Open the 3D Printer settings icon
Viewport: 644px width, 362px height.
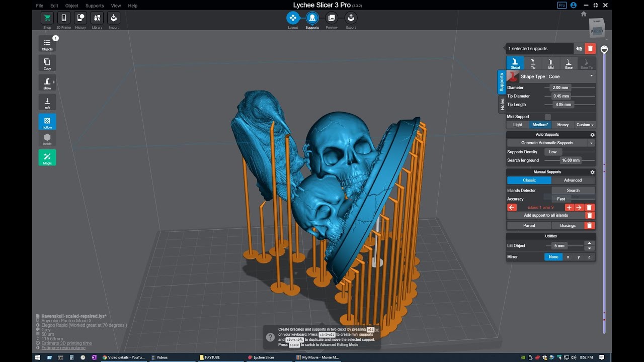tap(64, 18)
